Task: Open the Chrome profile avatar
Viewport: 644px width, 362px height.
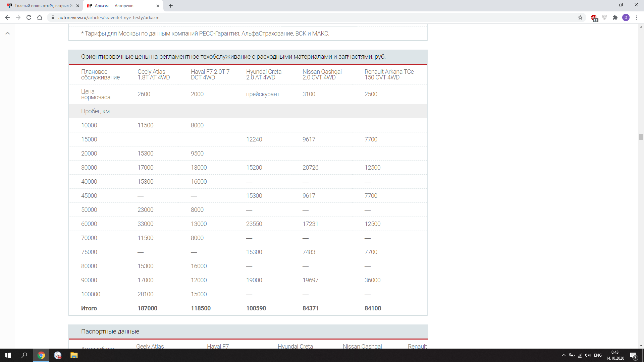Action: click(626, 17)
